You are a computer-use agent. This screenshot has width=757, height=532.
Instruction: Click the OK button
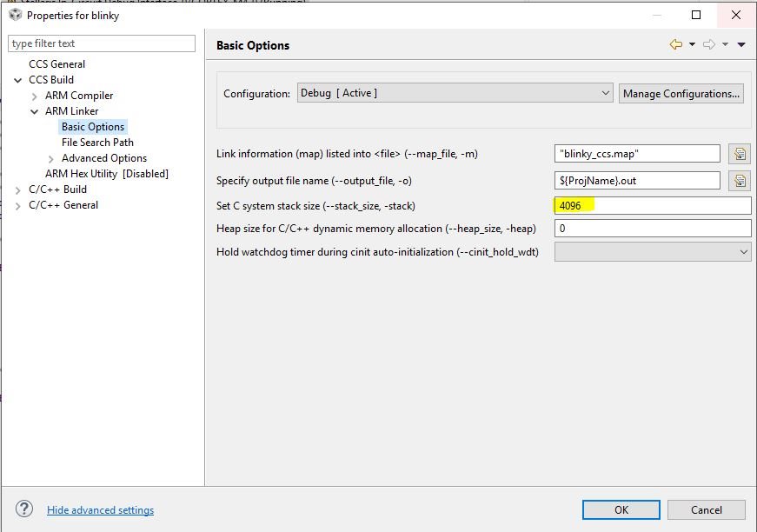coord(621,509)
